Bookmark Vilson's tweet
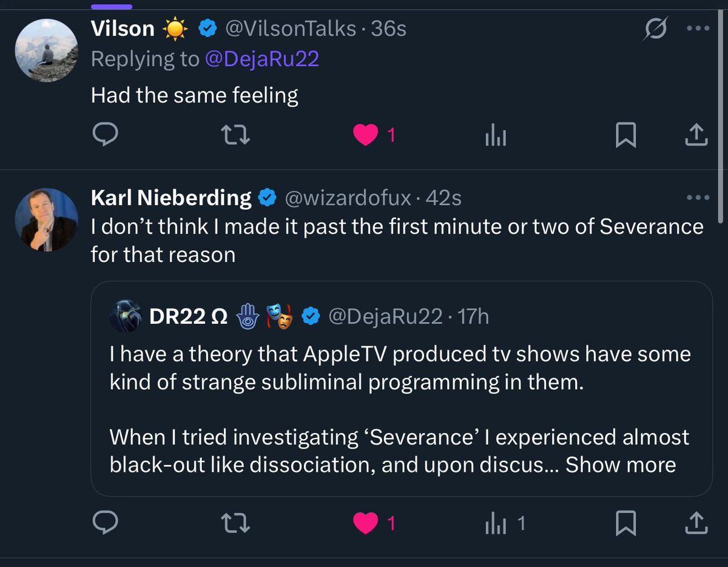The image size is (728, 567). [625, 135]
